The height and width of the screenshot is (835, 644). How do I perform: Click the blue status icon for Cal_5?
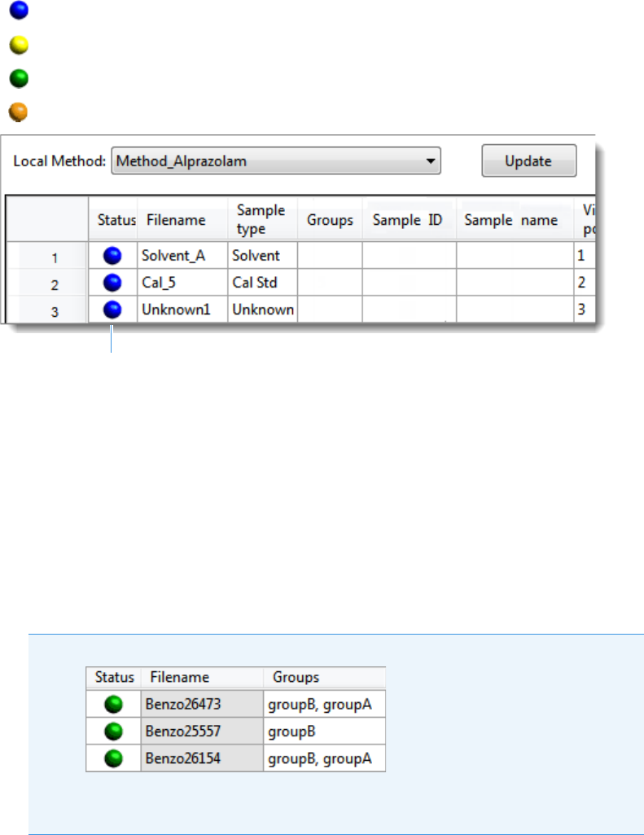click(112, 282)
